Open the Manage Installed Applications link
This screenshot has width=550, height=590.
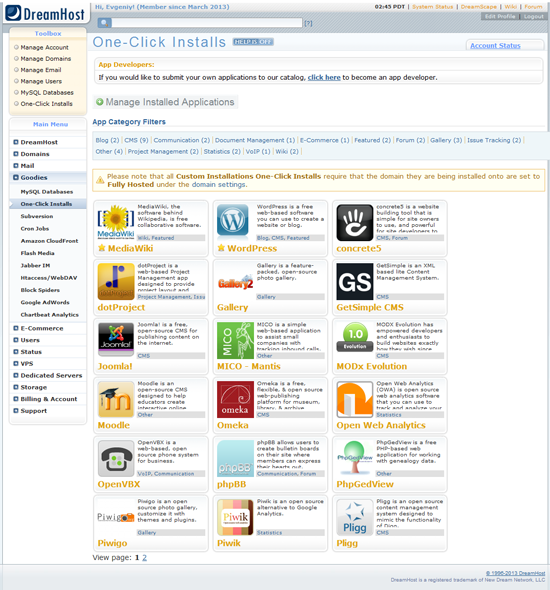click(170, 102)
